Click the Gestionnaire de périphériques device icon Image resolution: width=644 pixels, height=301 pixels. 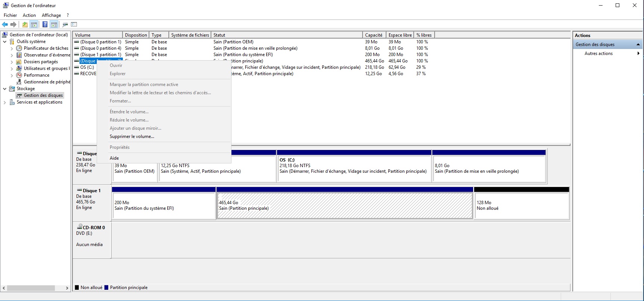(19, 82)
